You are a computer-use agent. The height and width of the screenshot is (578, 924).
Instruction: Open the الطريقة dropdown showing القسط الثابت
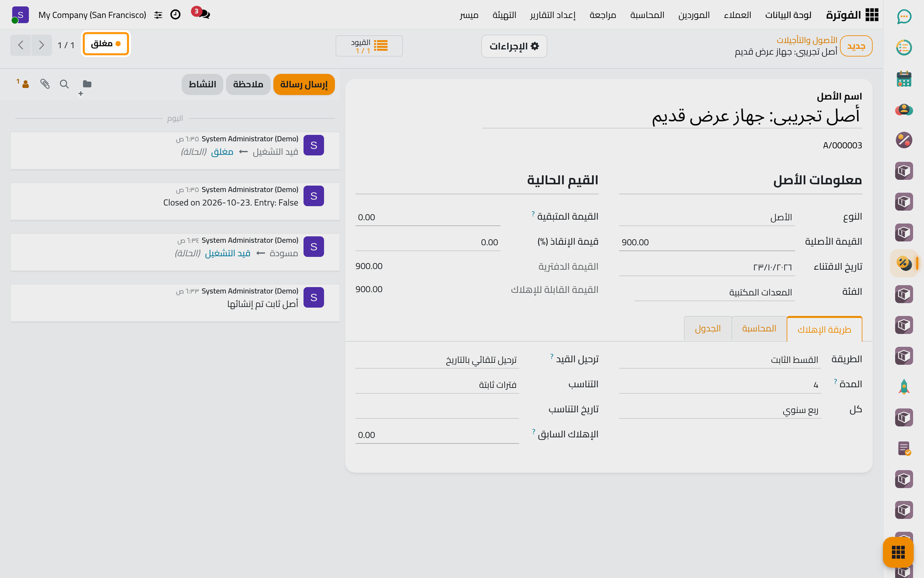click(719, 359)
